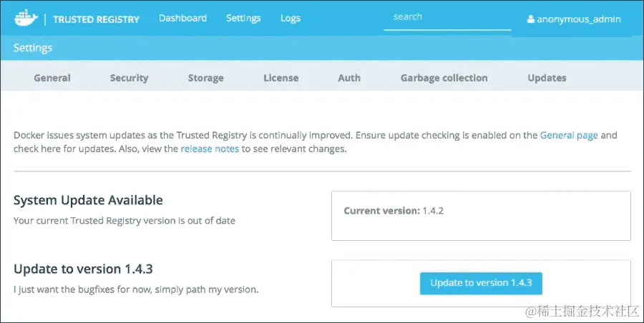Open the anonymous_admin account menu
This screenshot has height=323, width=644.
coord(574,19)
